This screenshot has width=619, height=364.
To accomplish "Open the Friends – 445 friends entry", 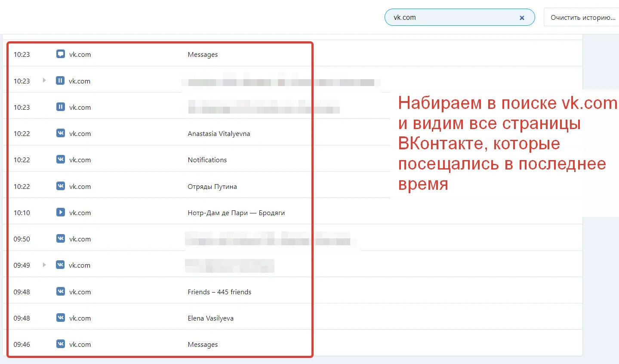I will [219, 292].
